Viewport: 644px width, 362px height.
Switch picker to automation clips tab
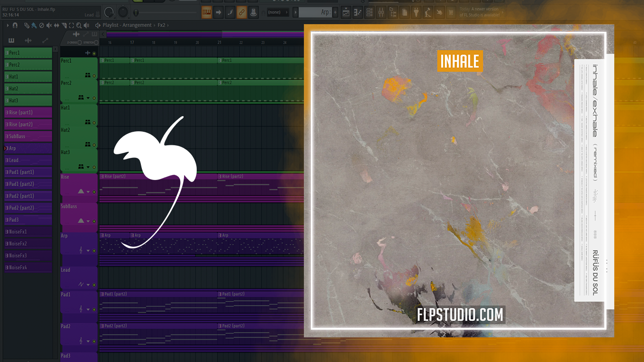point(45,41)
